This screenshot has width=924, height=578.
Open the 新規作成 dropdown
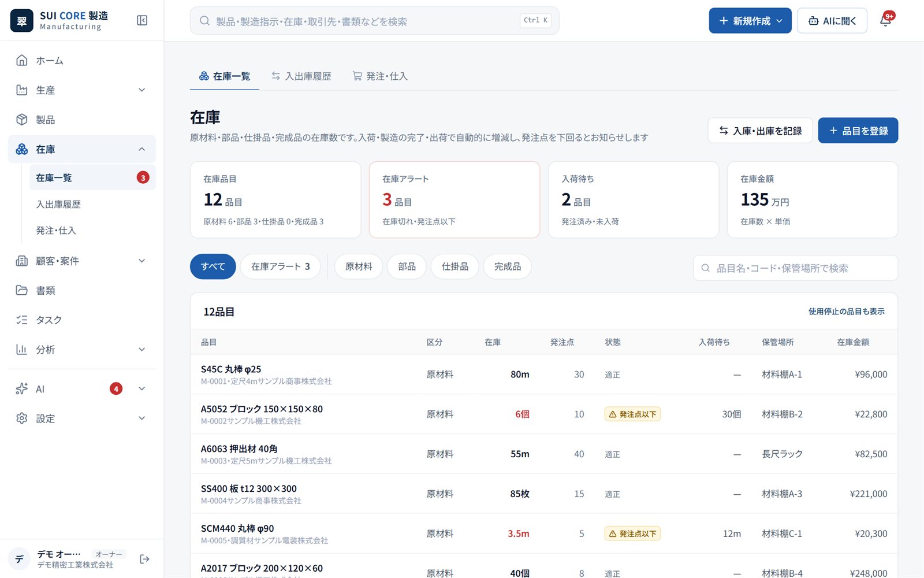click(750, 21)
